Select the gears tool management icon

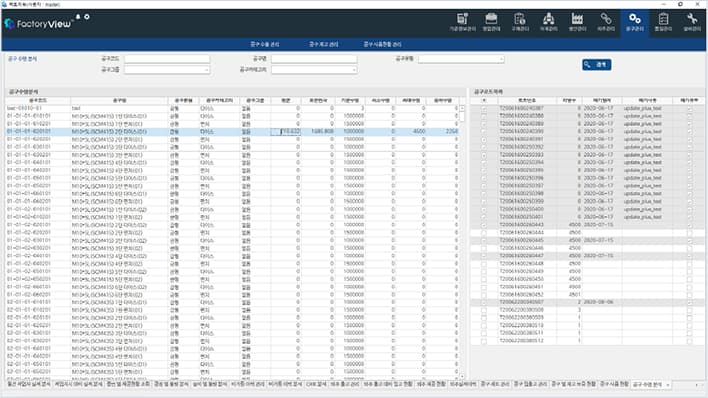click(634, 22)
